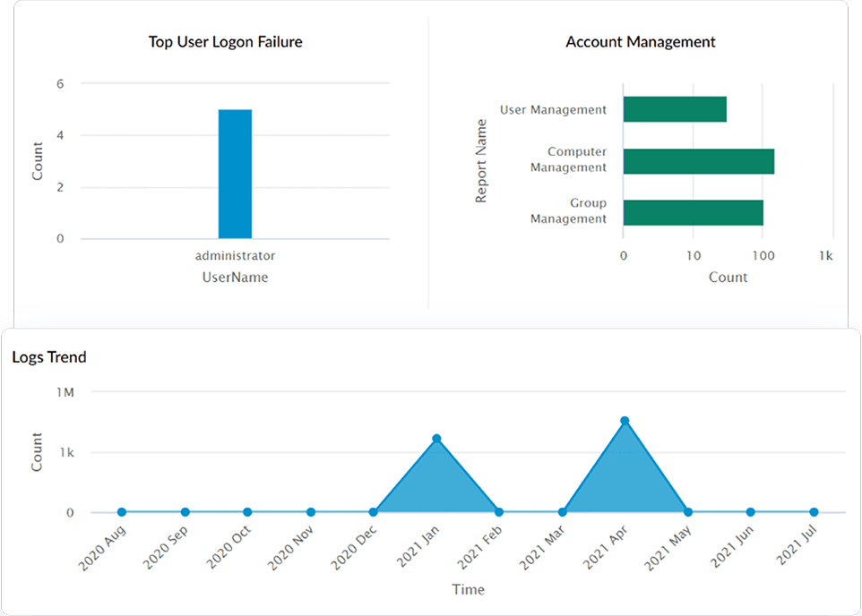The height and width of the screenshot is (616, 862).
Task: Click the 2021 Apr peak data point
Action: click(x=624, y=418)
